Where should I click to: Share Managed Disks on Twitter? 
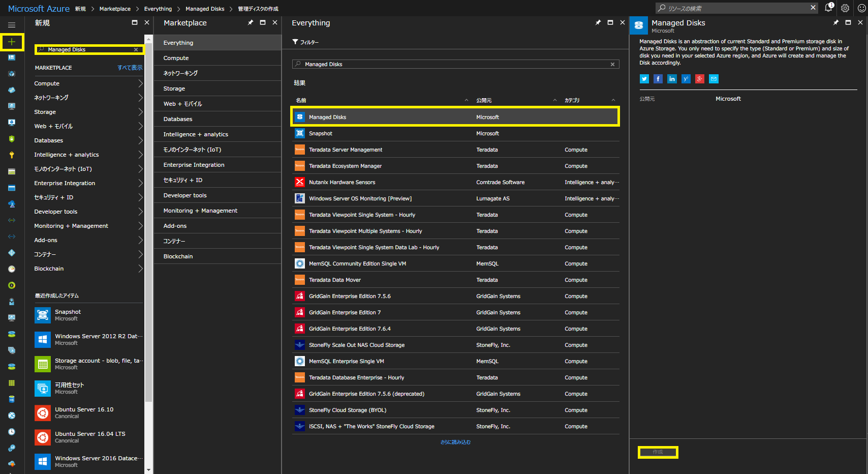pos(644,79)
